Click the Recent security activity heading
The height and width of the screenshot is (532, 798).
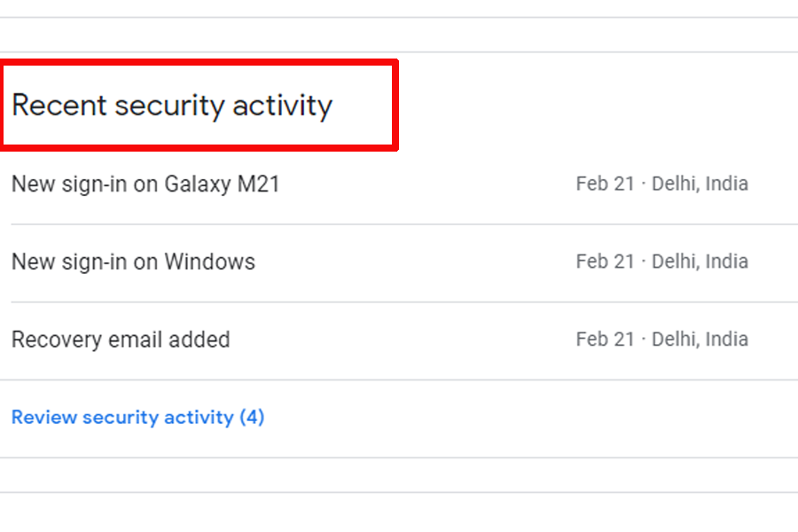pos(172,106)
